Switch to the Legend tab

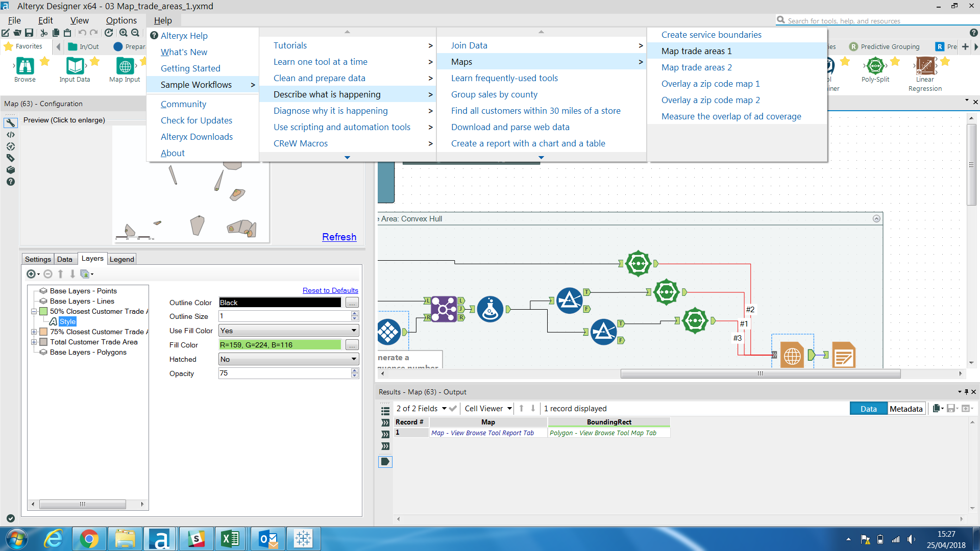coord(121,259)
